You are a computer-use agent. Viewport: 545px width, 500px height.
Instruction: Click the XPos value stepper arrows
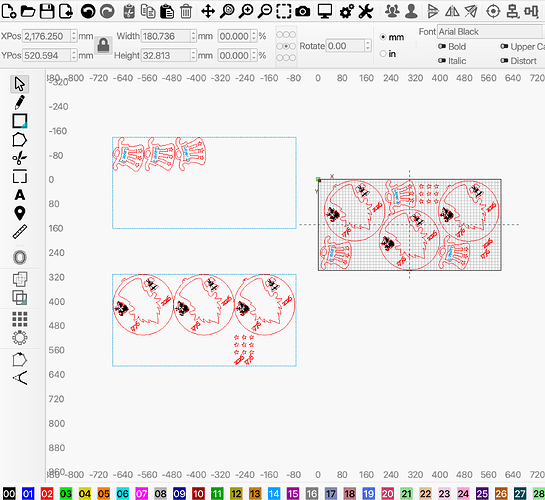[73, 36]
